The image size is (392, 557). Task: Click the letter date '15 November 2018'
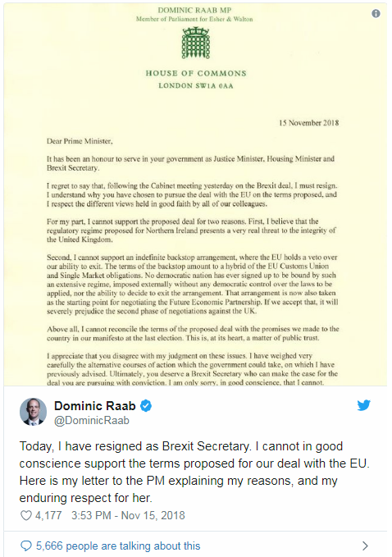coord(309,123)
